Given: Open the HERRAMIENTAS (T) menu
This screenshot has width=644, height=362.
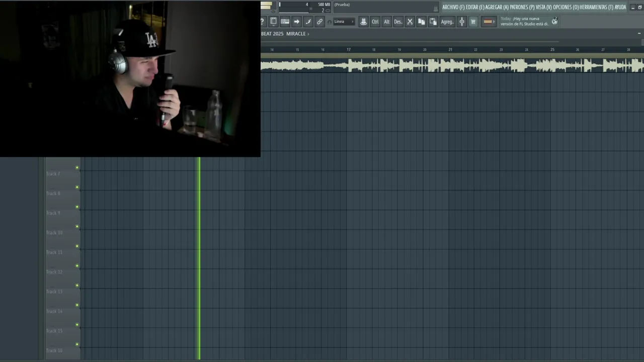Looking at the screenshot, I should pos(596,7).
